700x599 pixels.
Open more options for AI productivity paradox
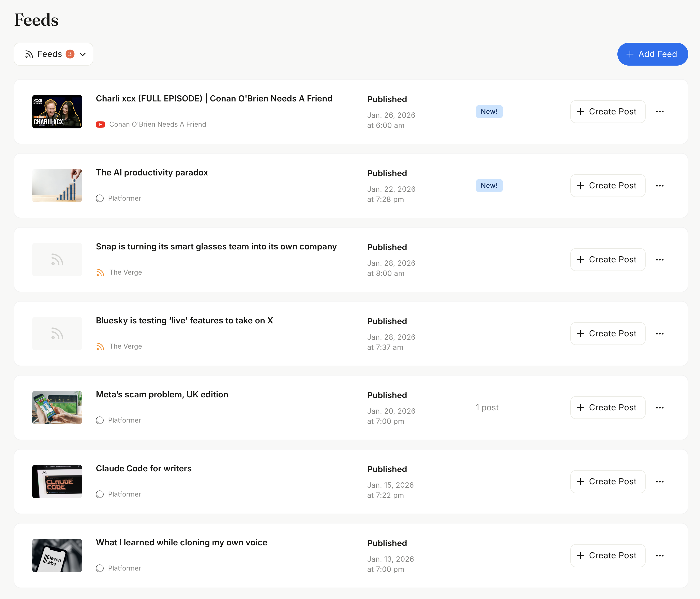pyautogui.click(x=660, y=186)
